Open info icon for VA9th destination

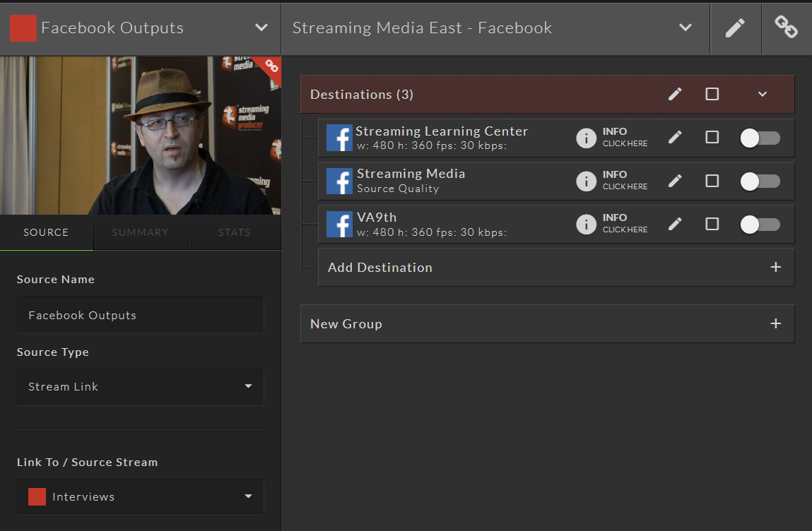tap(587, 224)
